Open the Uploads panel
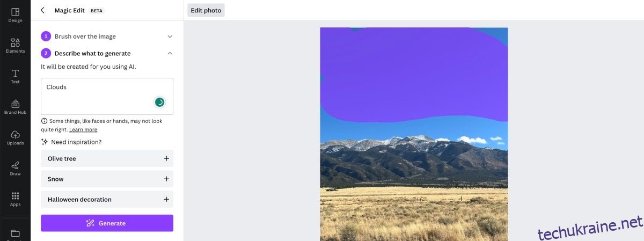The height and width of the screenshot is (241, 644). (15, 137)
